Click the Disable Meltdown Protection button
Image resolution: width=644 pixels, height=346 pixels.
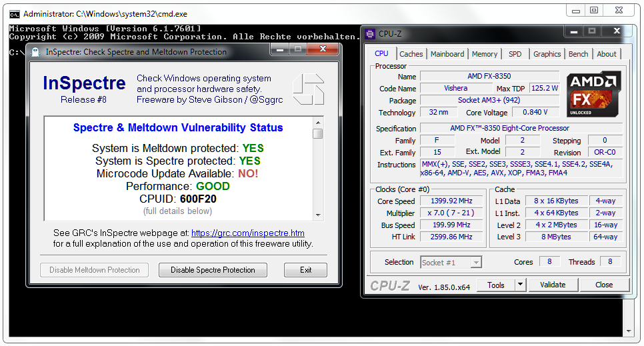point(94,270)
